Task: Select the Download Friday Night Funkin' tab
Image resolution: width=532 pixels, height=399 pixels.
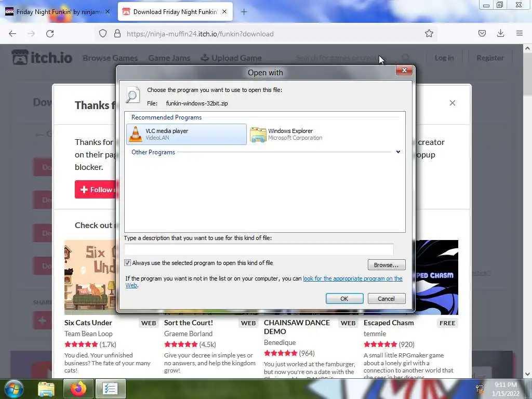Action: [175, 12]
